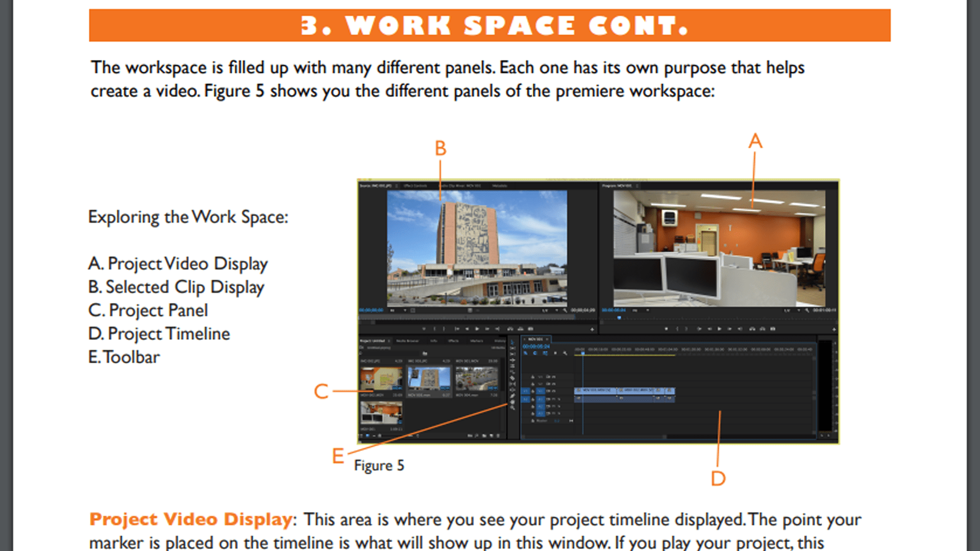Screen dimensions: 980x551
Task: Pick the Track Select tool
Action: [x=512, y=348]
